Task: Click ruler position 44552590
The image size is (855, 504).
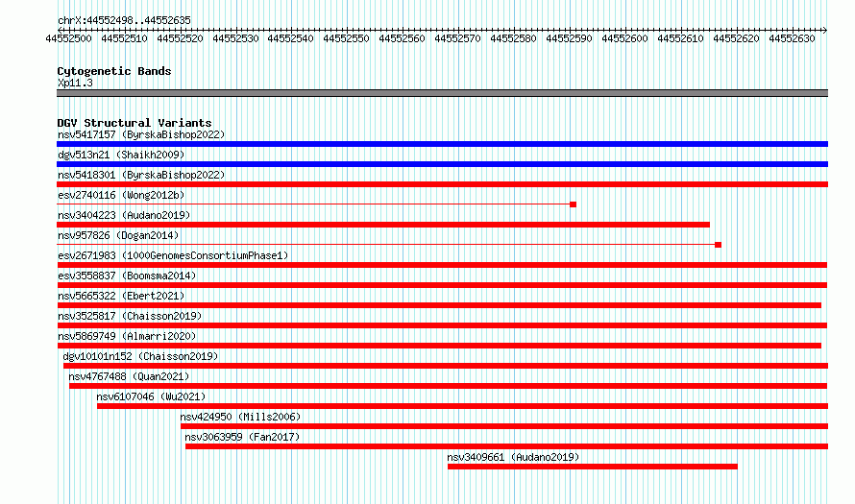Action: click(569, 38)
